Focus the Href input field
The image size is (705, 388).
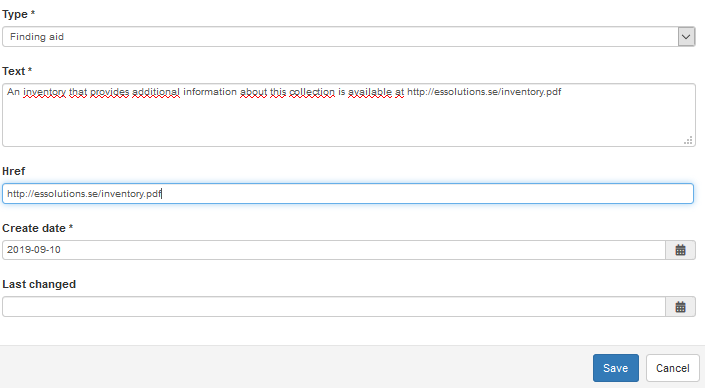coord(348,193)
